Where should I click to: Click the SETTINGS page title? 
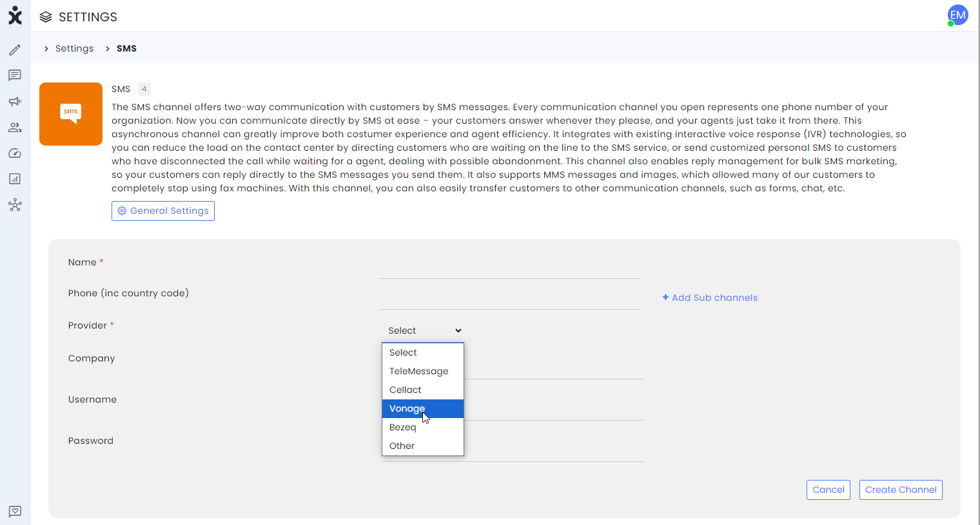pos(88,17)
